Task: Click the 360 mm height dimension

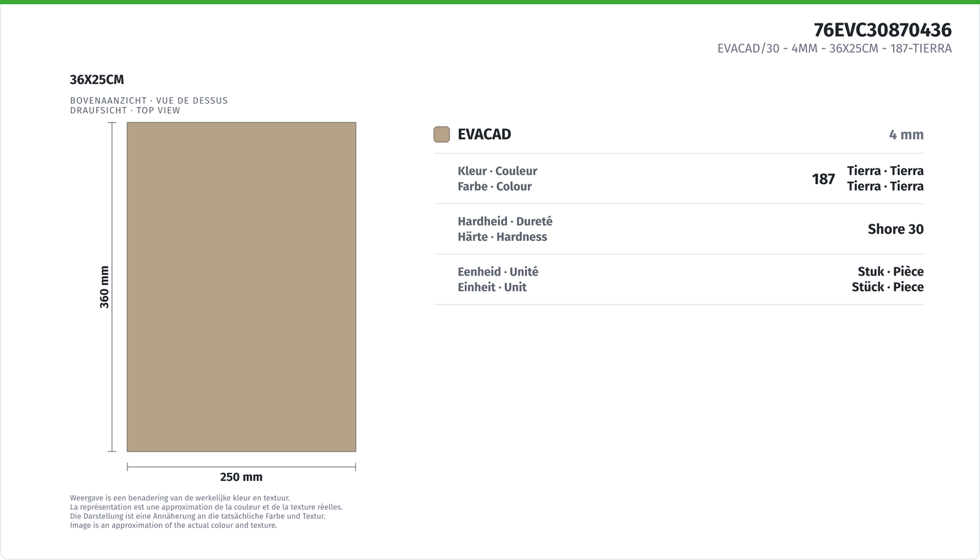Action: pyautogui.click(x=104, y=287)
